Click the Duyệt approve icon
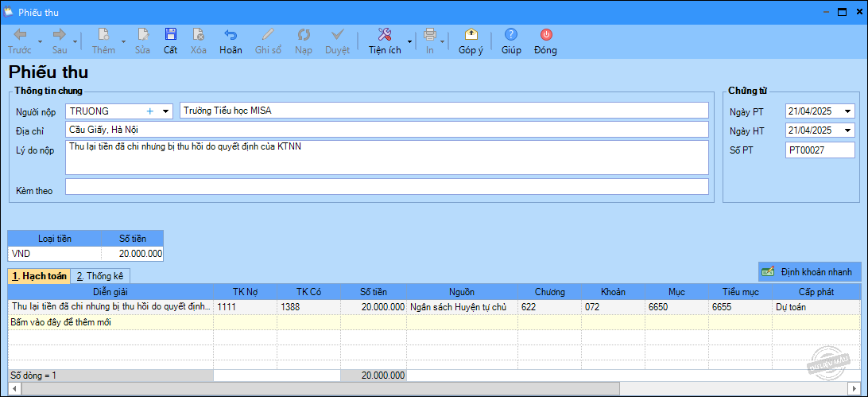The height and width of the screenshot is (397, 868). point(337,41)
